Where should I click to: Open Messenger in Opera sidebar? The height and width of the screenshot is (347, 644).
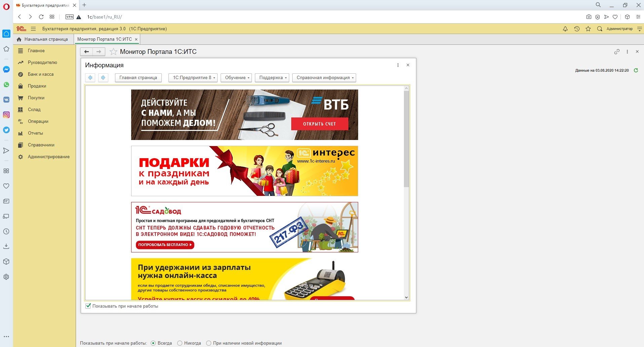tap(6, 69)
